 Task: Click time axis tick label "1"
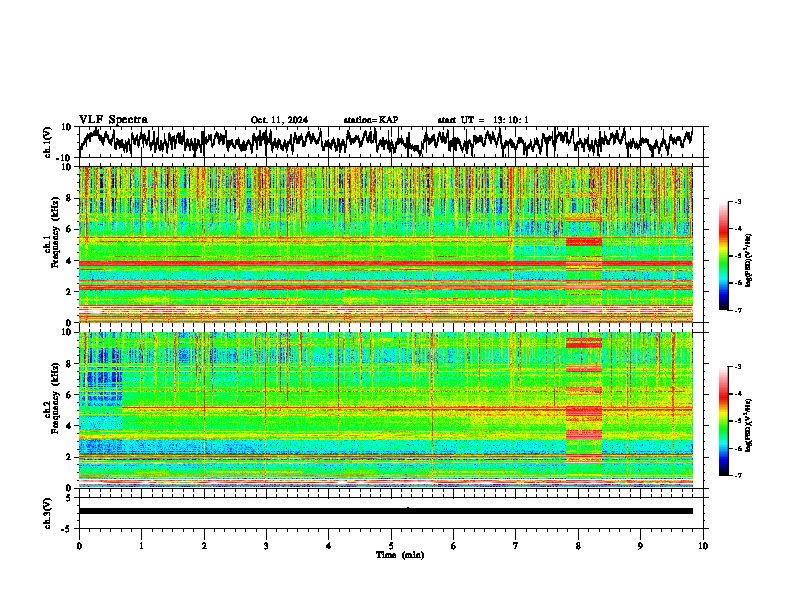[x=141, y=546]
